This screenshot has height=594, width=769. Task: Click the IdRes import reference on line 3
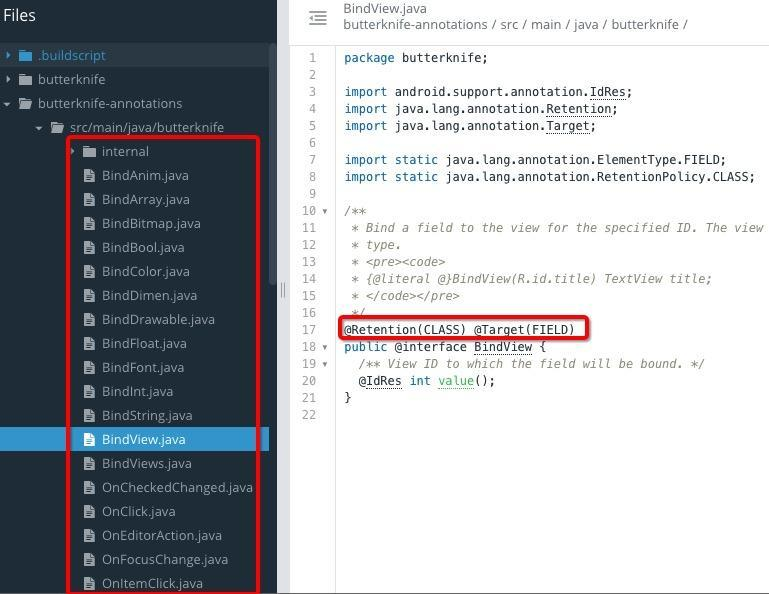607,92
